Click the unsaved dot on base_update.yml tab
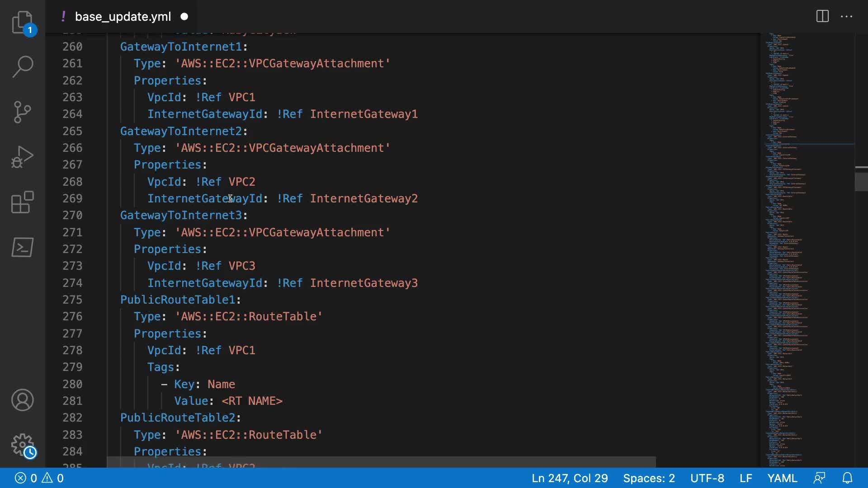 click(x=184, y=17)
